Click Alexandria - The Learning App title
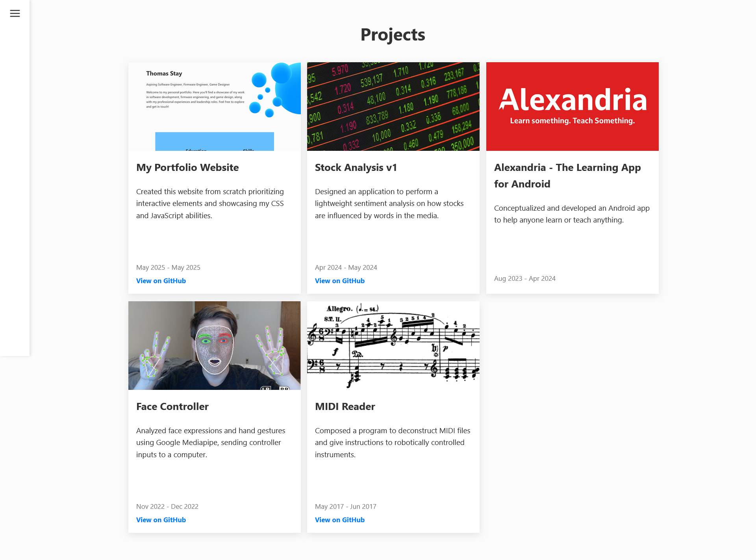This screenshot has height=560, width=756. pos(567,176)
